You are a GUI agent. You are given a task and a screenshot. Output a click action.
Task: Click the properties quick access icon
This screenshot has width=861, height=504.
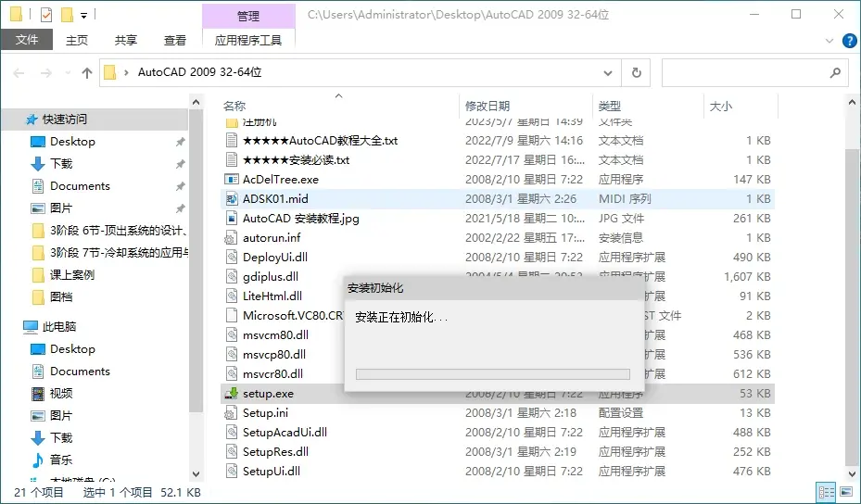tap(46, 15)
